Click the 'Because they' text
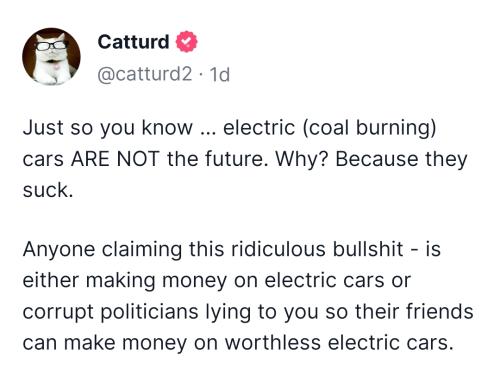This screenshot has height=369, width=500. 401,159
